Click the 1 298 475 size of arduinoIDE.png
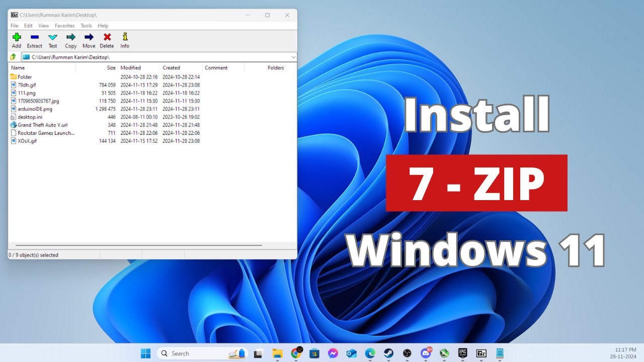 pyautogui.click(x=105, y=109)
